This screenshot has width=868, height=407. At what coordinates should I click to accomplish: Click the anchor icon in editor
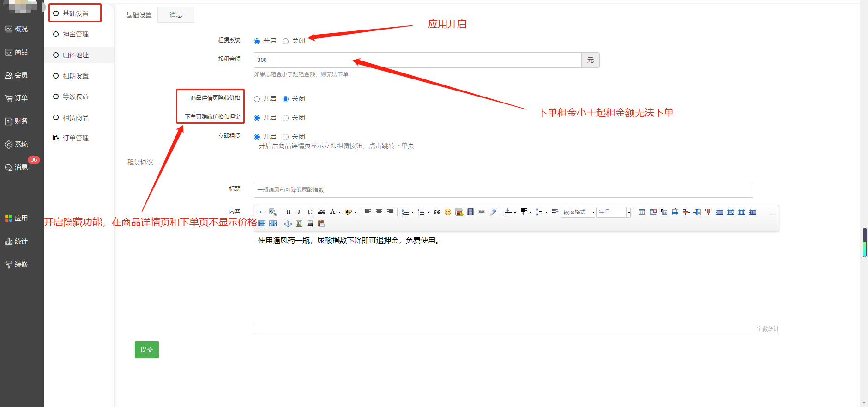(288, 224)
